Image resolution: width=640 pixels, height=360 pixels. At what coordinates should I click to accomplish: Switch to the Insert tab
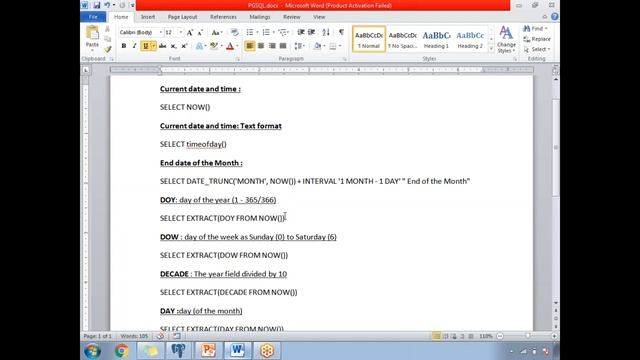(148, 17)
